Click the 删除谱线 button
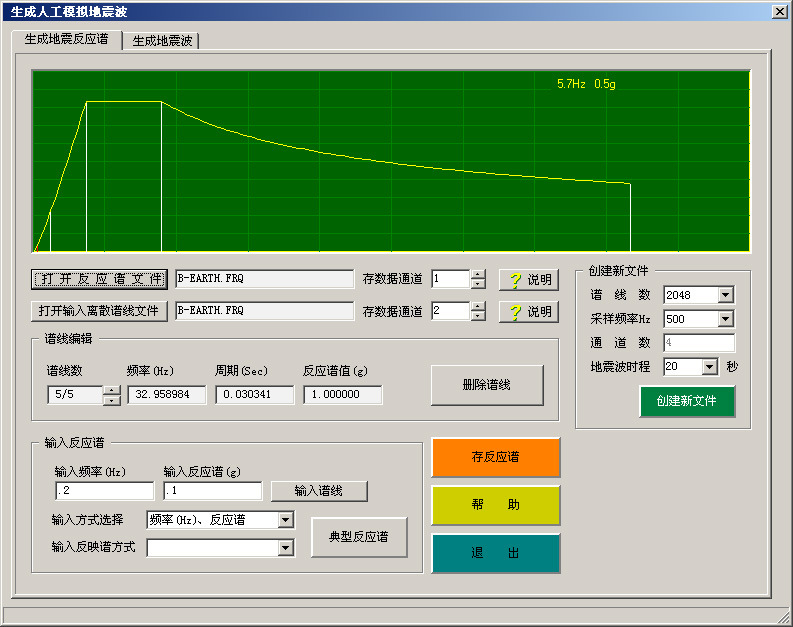This screenshot has width=793, height=627. [x=487, y=385]
